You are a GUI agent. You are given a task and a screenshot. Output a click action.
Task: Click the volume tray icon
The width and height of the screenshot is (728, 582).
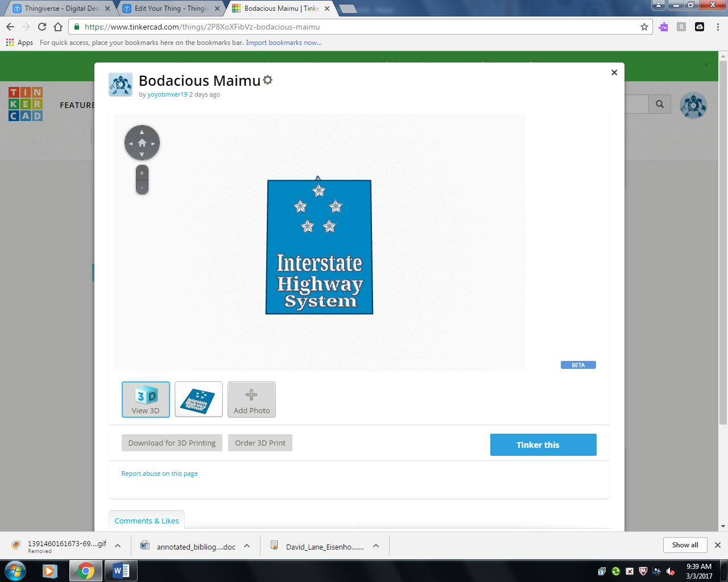(671, 571)
